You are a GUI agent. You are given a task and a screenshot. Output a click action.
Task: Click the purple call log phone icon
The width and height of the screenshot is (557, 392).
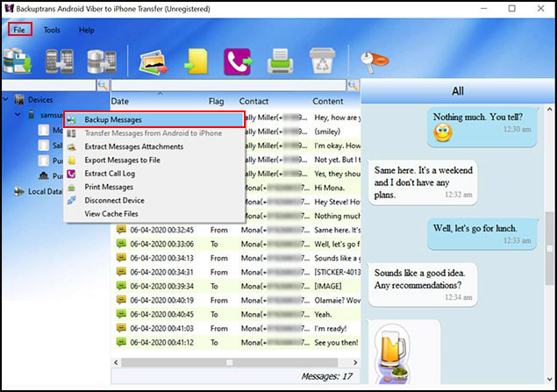pos(238,61)
